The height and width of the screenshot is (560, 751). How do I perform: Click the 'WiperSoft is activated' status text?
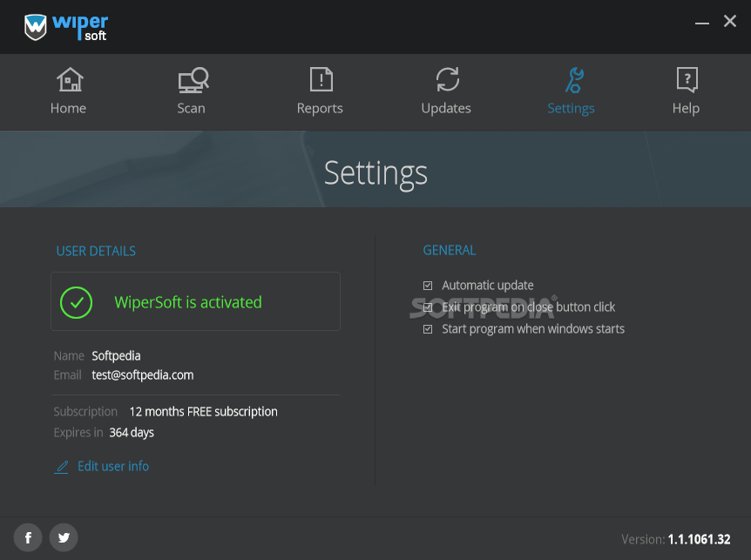click(188, 302)
